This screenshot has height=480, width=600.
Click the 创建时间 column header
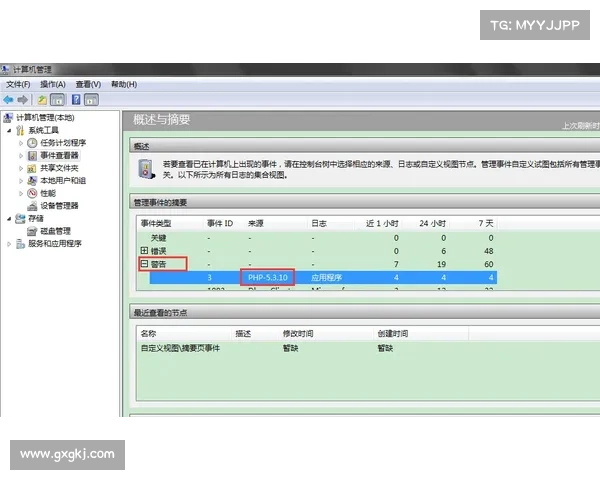[421, 334]
